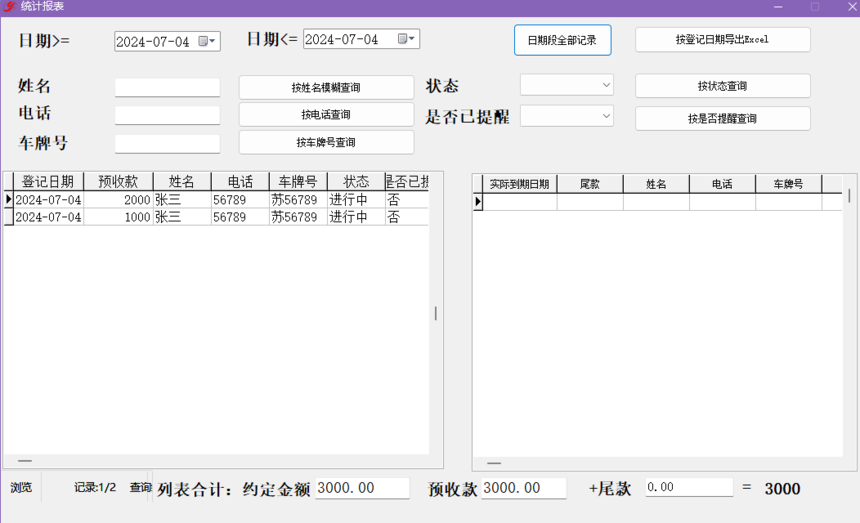This screenshot has width=860, height=523.
Task: Click 按状态查询 button
Action: [722, 86]
